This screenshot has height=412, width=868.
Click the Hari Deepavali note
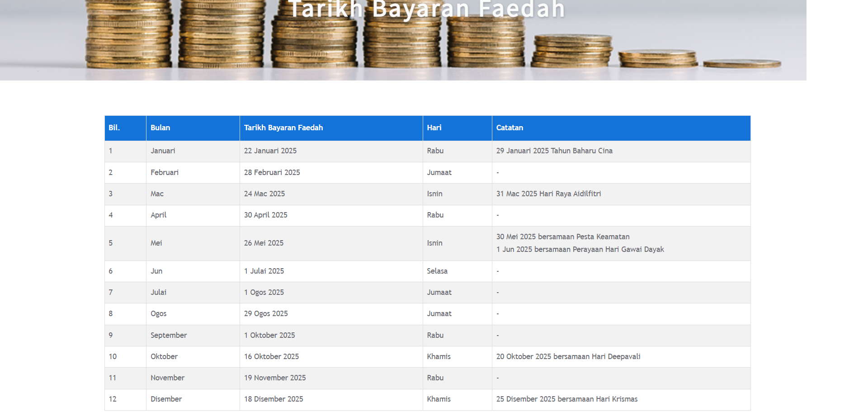568,356
